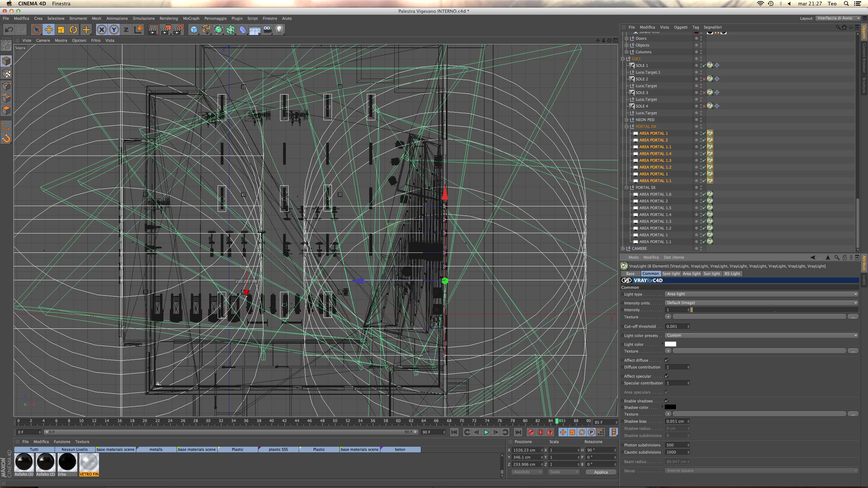
Task: Collapse the PORTAL DX group
Action: [x=627, y=126]
